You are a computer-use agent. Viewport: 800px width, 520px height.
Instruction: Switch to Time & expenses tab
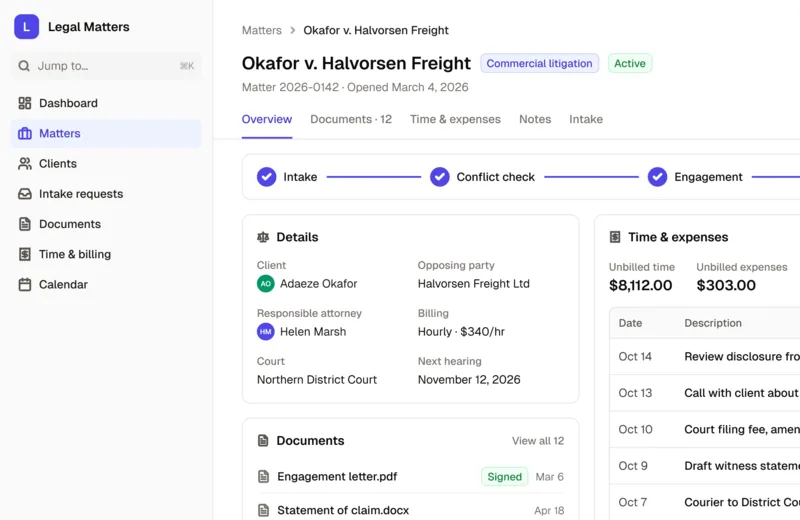(455, 119)
